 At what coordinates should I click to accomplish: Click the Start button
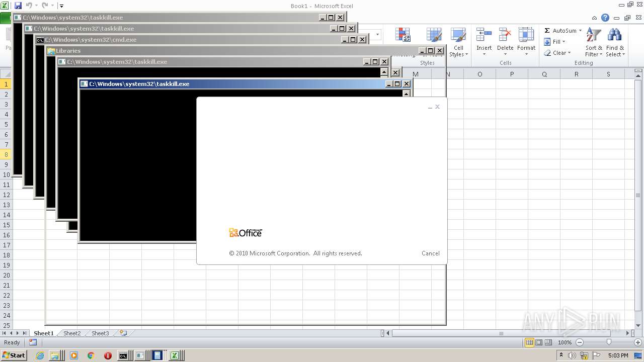(x=14, y=355)
